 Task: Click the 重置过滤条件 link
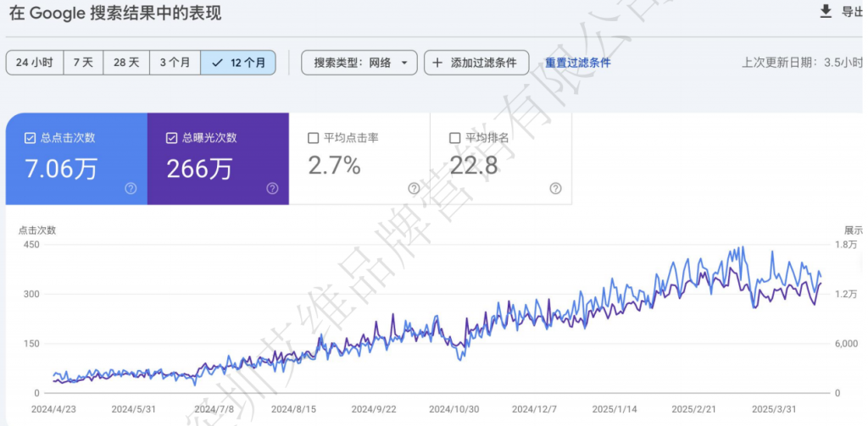[x=577, y=63]
